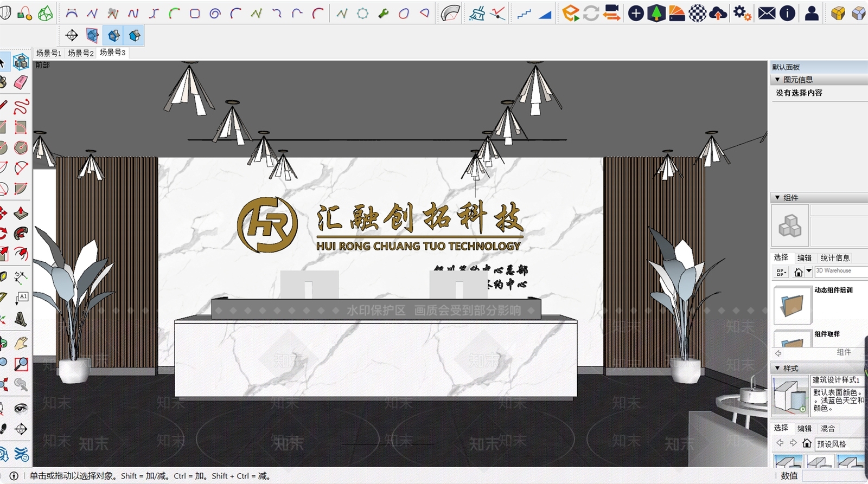Image resolution: width=868 pixels, height=484 pixels.
Task: Click the status bar info circle icon
Action: point(14,476)
